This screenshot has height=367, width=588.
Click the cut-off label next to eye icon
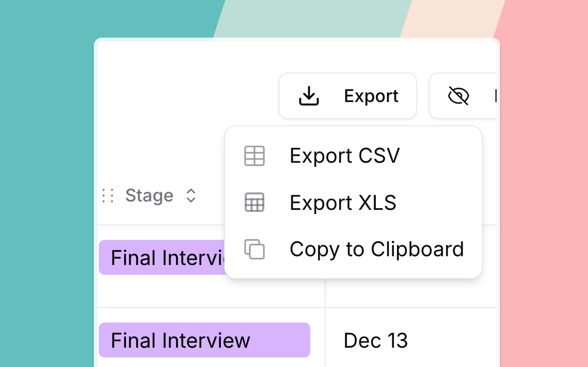(495, 96)
